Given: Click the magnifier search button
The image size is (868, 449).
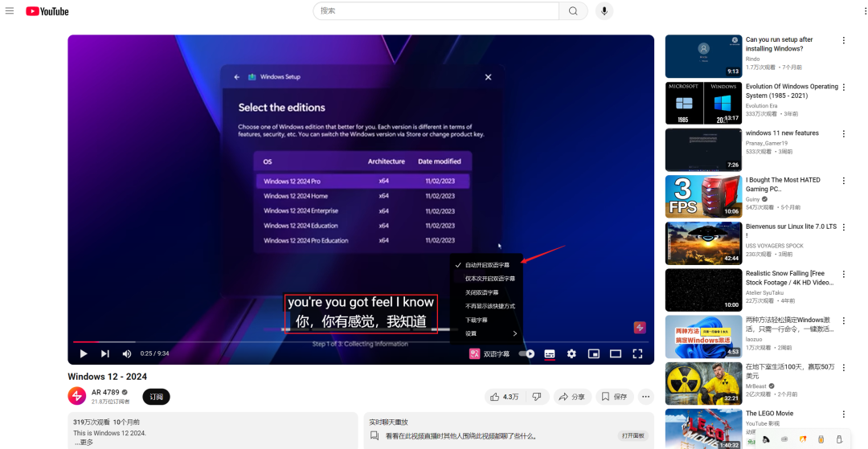Looking at the screenshot, I should pos(573,11).
